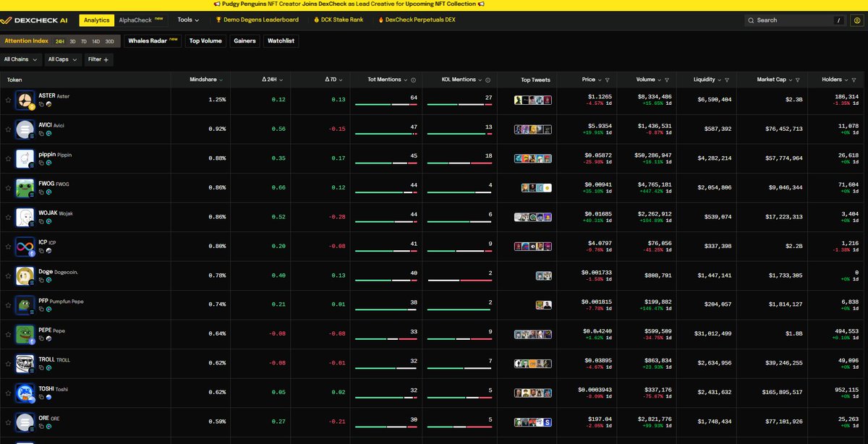Open the explorer icon next to ASTER

pyautogui.click(x=48, y=104)
